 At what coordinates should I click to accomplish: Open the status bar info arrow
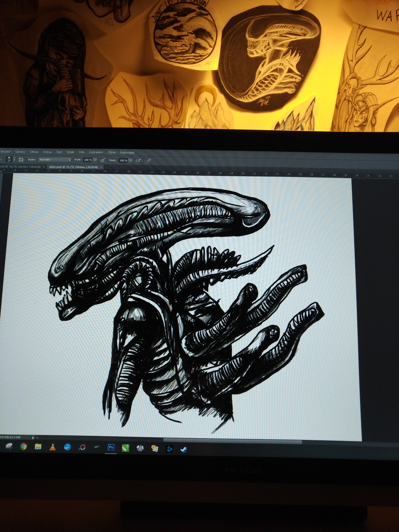(x=33, y=438)
